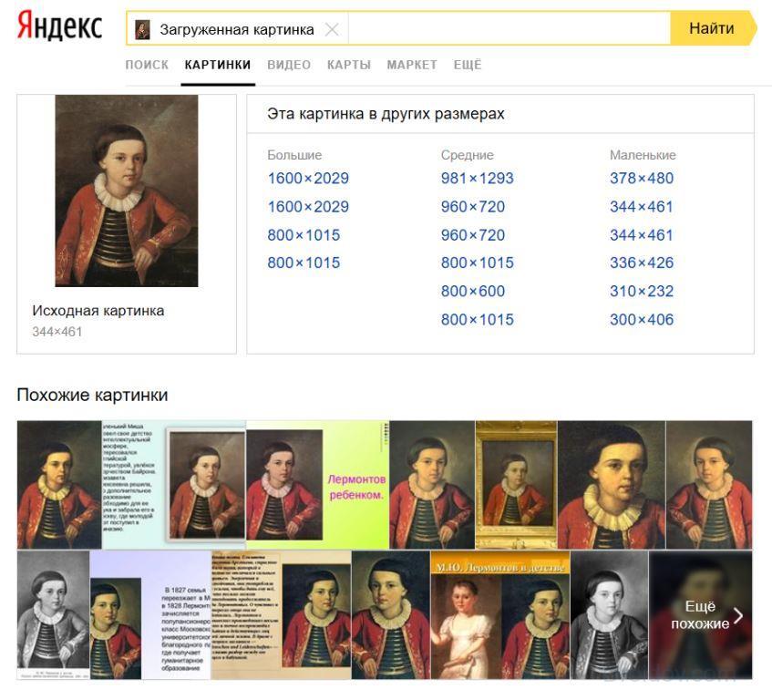
Task: Click the Ещё похожие tile
Action: pyautogui.click(x=700, y=615)
